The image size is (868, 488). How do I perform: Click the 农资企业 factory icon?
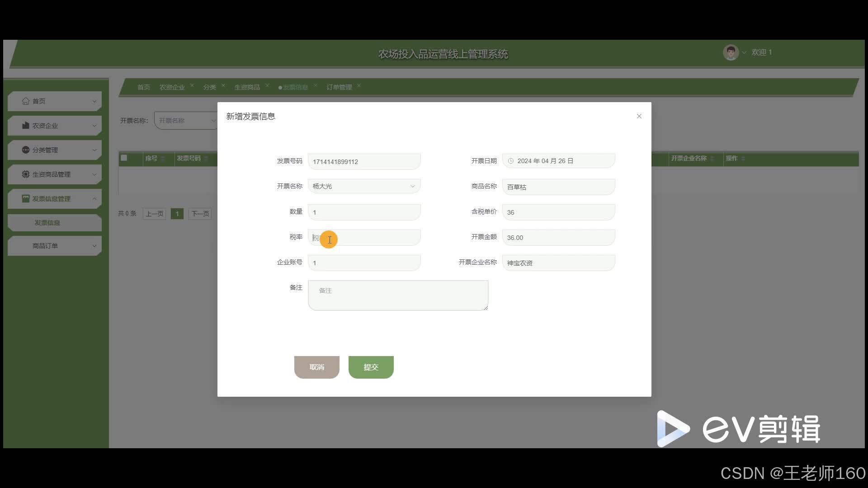click(x=26, y=126)
